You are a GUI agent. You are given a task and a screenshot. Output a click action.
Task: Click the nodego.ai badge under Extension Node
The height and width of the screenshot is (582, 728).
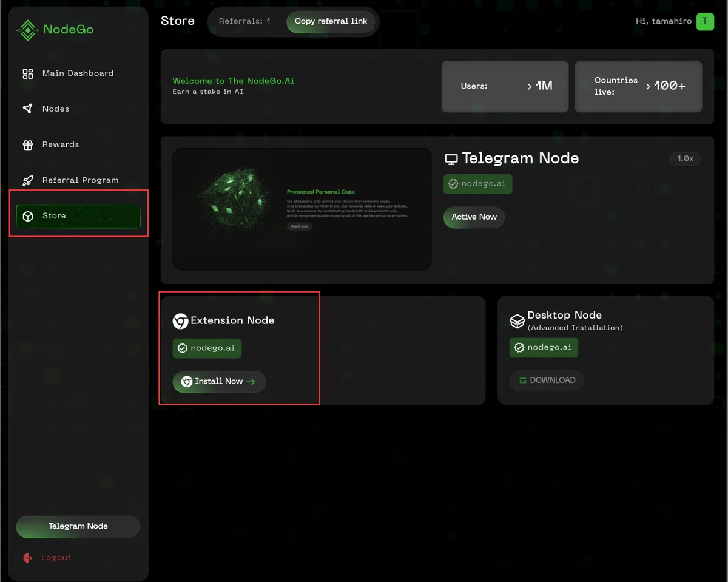[x=207, y=348]
